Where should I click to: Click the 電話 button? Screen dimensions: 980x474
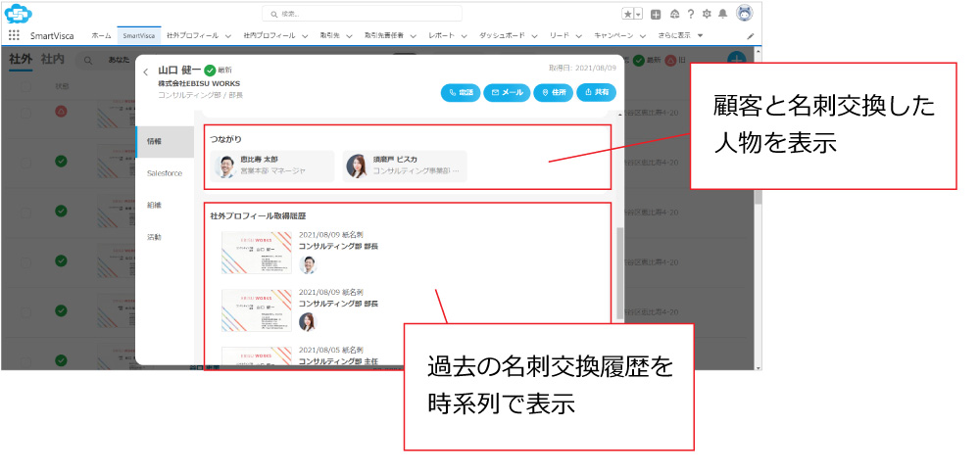[460, 92]
